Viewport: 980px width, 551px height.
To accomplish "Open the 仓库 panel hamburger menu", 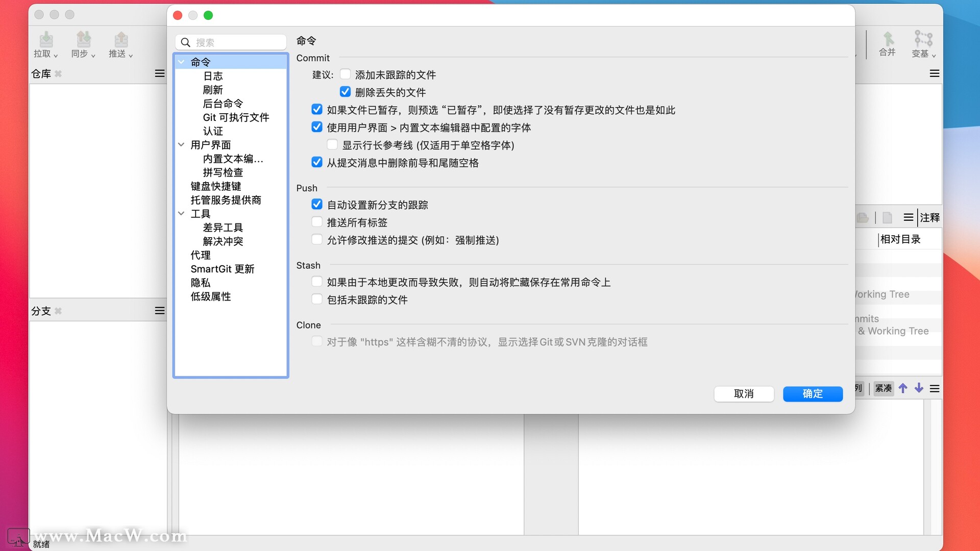I will pyautogui.click(x=160, y=73).
